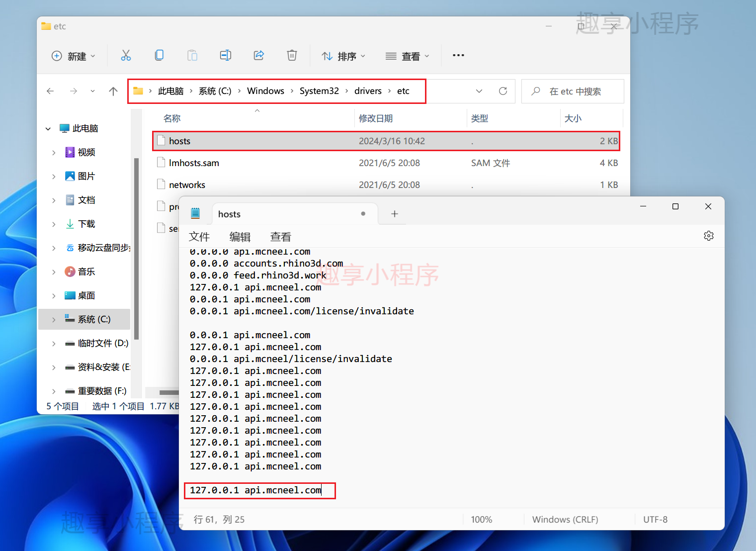Viewport: 756px width, 551px height.
Task: Select the hosts tab in Notepad
Action: tap(295, 214)
